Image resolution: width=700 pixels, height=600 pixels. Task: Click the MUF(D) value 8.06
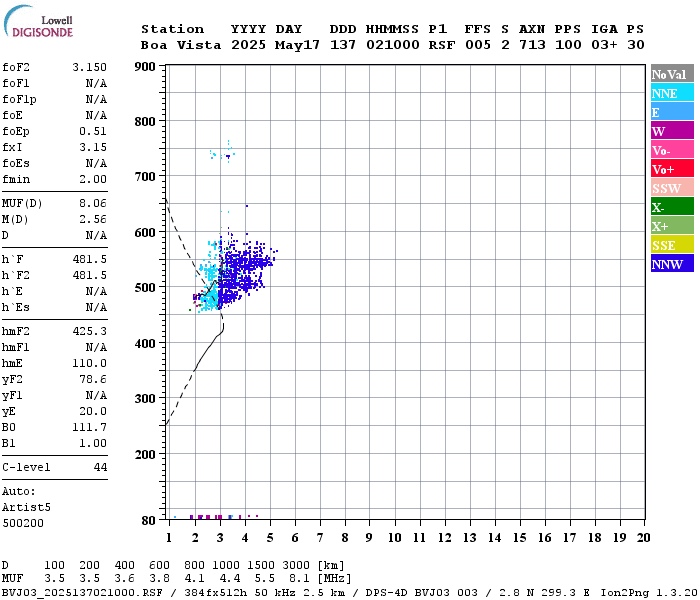point(93,204)
